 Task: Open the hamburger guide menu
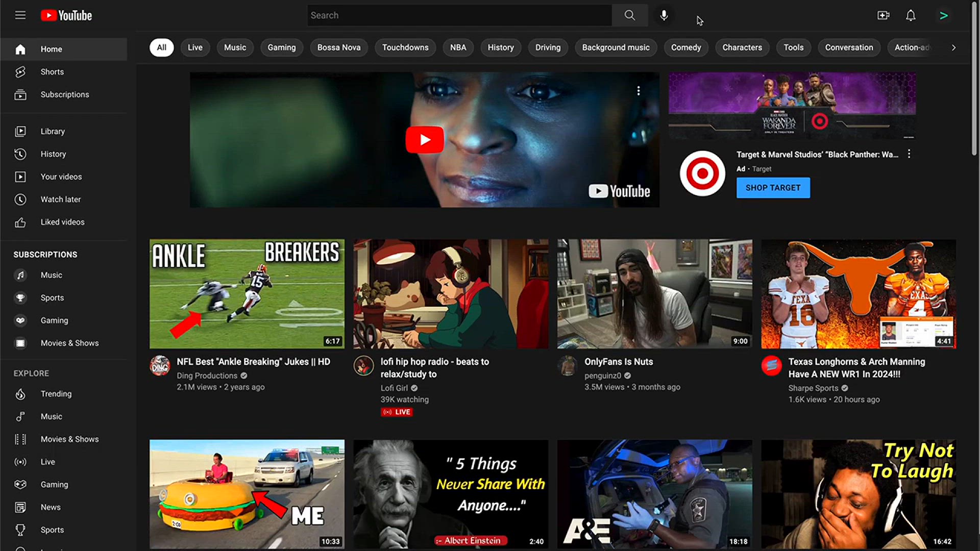20,15
